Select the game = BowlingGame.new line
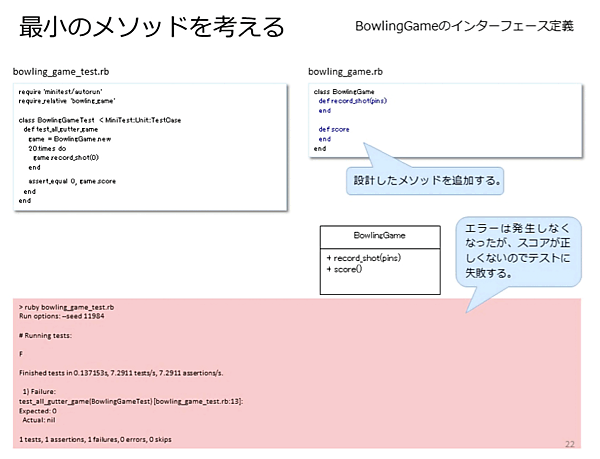Screen dimensions: 600x459 coord(70,139)
